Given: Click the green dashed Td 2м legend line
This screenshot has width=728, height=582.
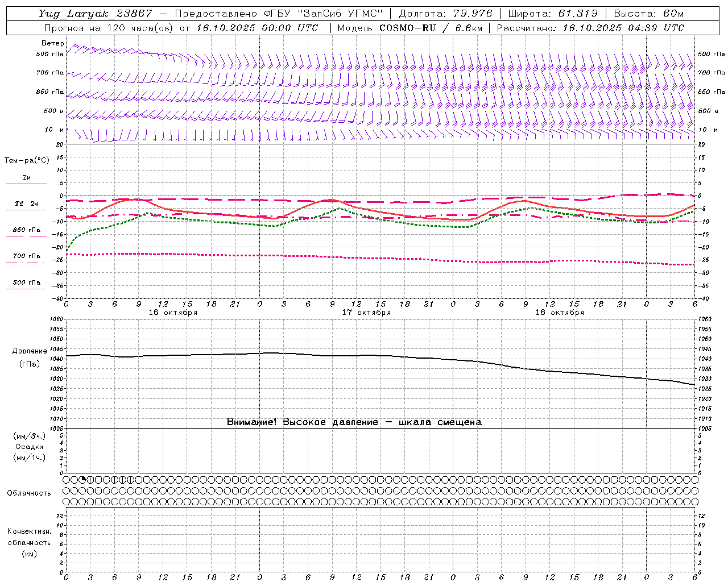Looking at the screenshot, I should [x=25, y=210].
